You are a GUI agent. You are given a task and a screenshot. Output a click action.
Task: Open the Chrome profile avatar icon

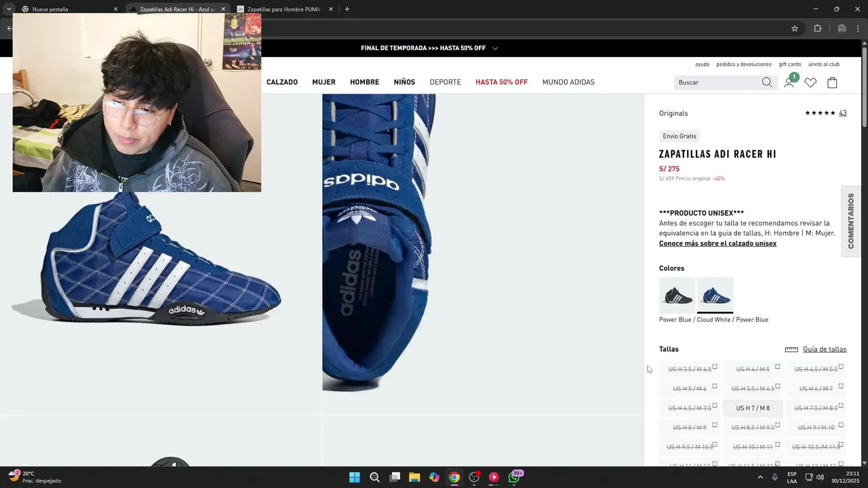(842, 28)
